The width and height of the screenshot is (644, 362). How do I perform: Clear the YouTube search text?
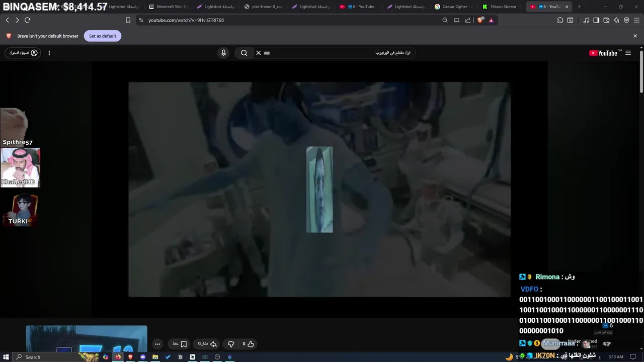click(258, 53)
